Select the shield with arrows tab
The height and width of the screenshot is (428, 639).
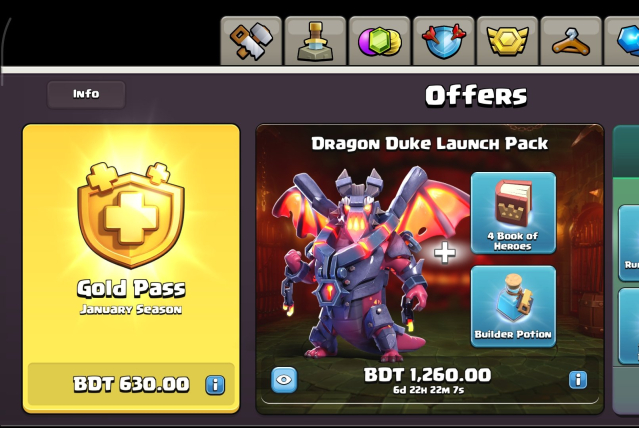click(443, 41)
